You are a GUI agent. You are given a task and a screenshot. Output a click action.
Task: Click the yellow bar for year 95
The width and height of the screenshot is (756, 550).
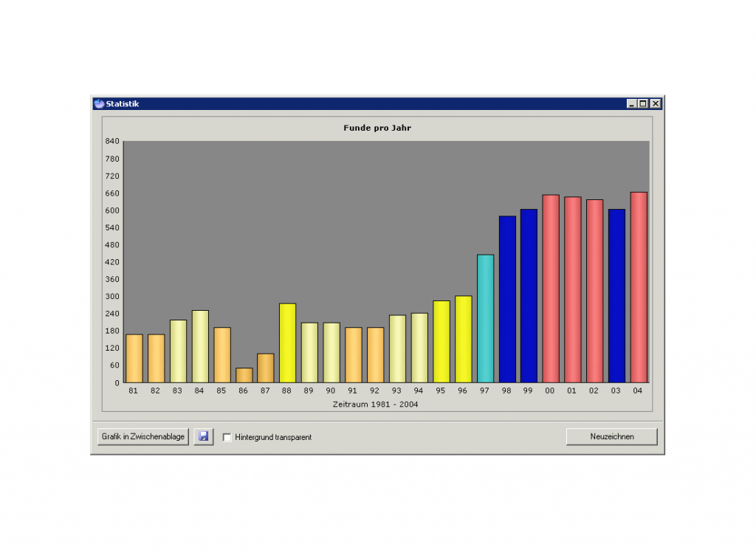[441, 342]
